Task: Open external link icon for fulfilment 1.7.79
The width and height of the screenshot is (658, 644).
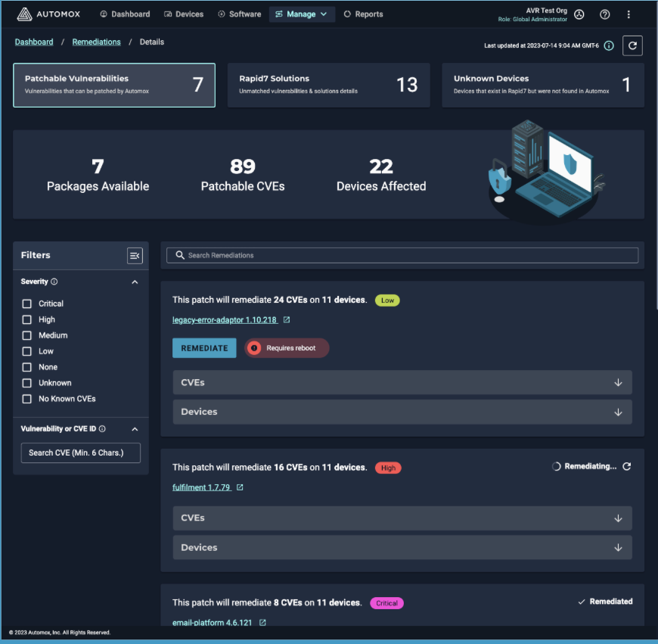Action: click(240, 487)
